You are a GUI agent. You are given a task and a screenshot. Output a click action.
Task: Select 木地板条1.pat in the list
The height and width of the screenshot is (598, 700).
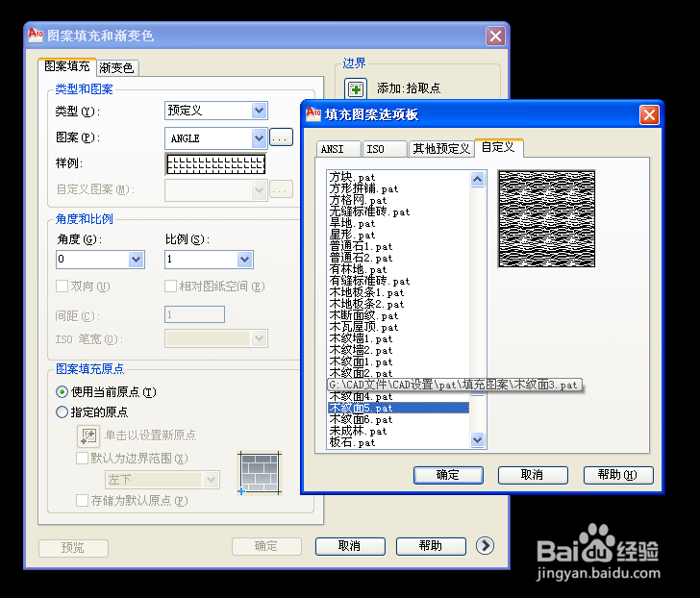(366, 293)
